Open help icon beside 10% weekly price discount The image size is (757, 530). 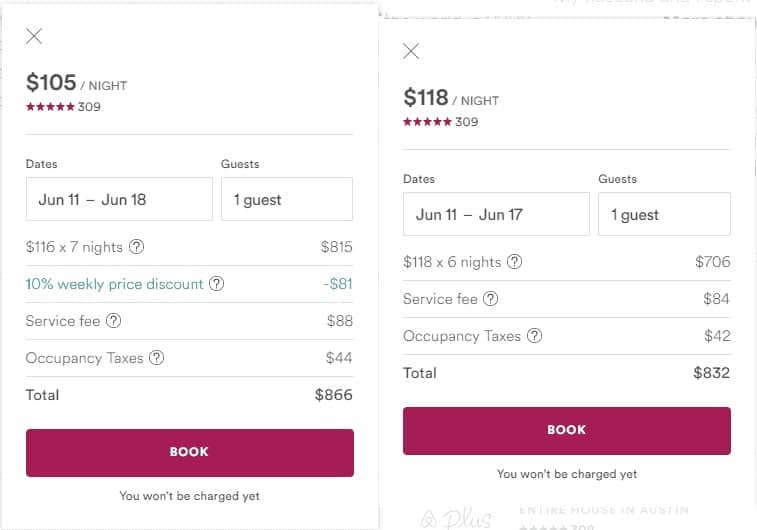click(216, 283)
